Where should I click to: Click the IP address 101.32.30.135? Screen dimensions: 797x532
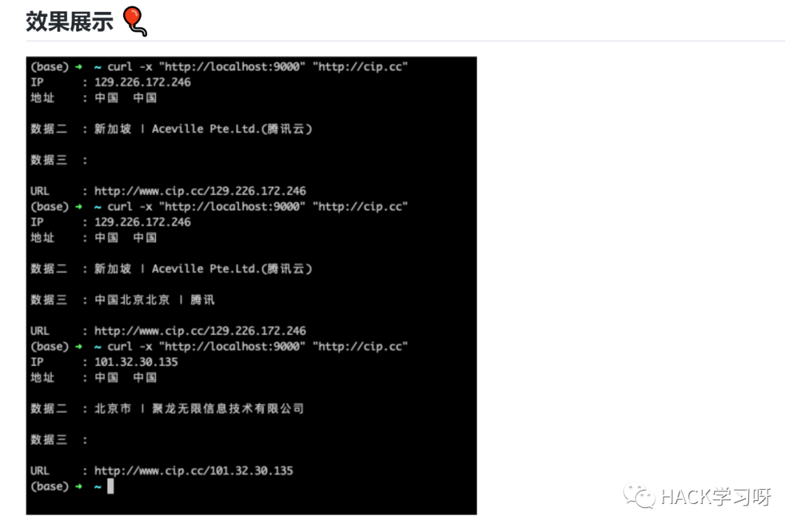[137, 362]
